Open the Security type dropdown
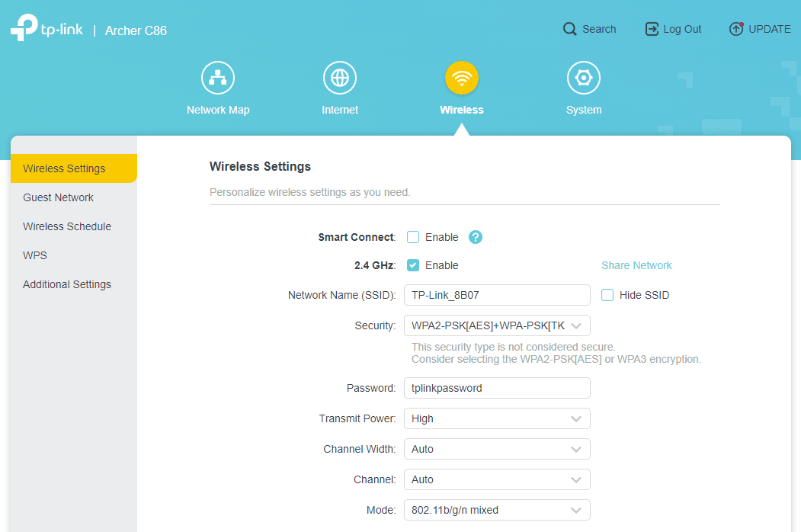This screenshot has height=532, width=801. tap(497, 325)
